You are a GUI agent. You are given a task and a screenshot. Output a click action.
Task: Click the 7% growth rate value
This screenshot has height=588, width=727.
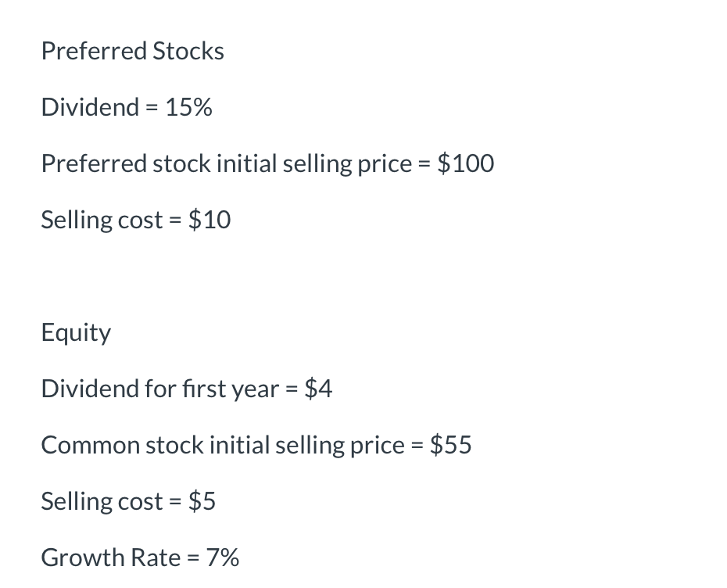point(223,558)
